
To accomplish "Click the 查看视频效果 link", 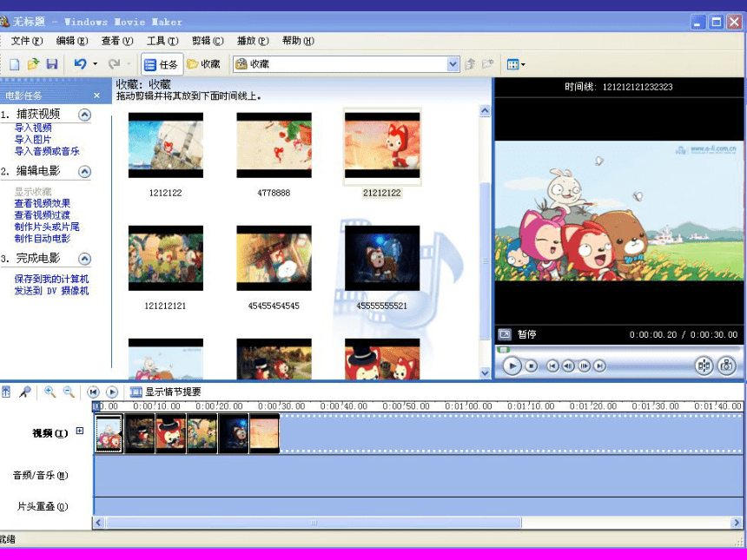I will tap(43, 203).
